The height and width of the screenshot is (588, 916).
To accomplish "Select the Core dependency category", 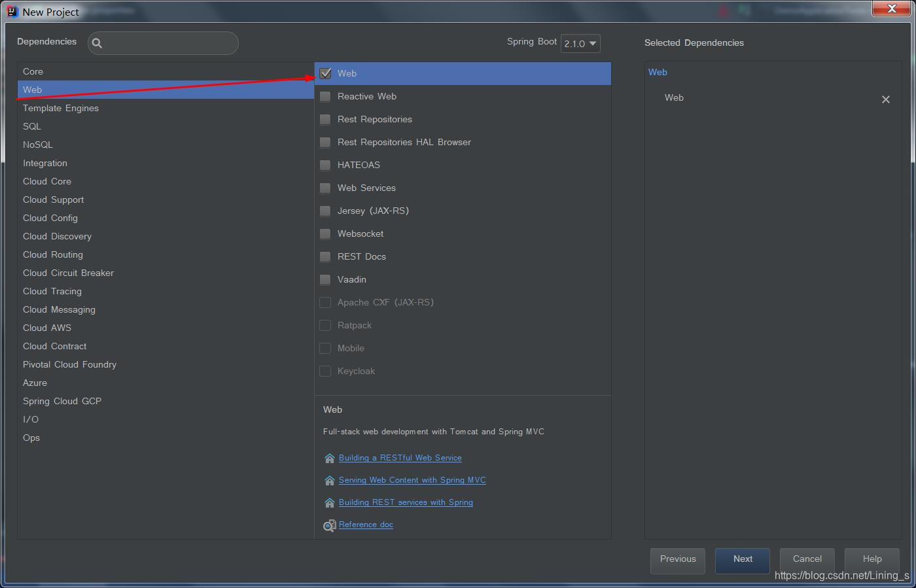I will [166, 71].
